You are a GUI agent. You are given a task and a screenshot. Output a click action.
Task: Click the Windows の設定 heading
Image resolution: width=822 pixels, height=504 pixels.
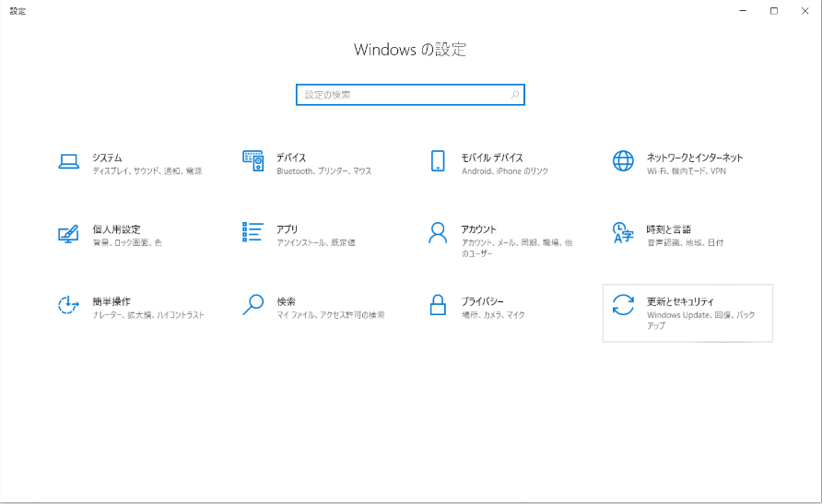click(x=410, y=49)
